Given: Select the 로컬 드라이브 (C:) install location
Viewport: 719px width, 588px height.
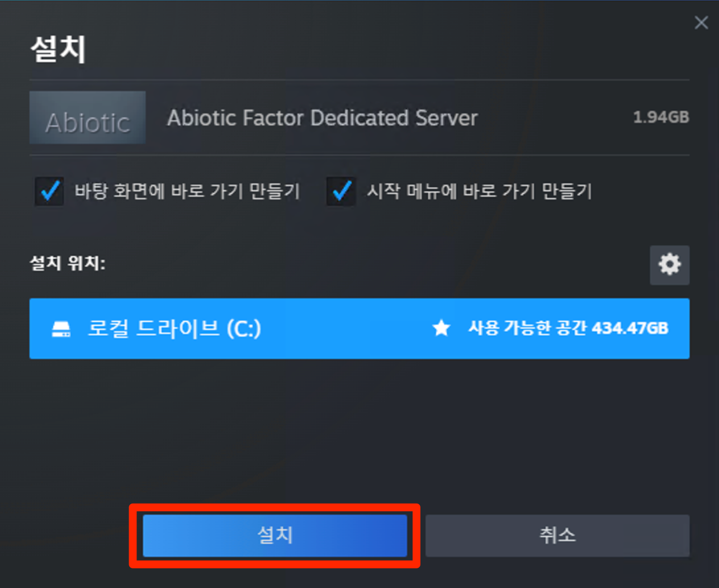Looking at the screenshot, I should tap(359, 329).
